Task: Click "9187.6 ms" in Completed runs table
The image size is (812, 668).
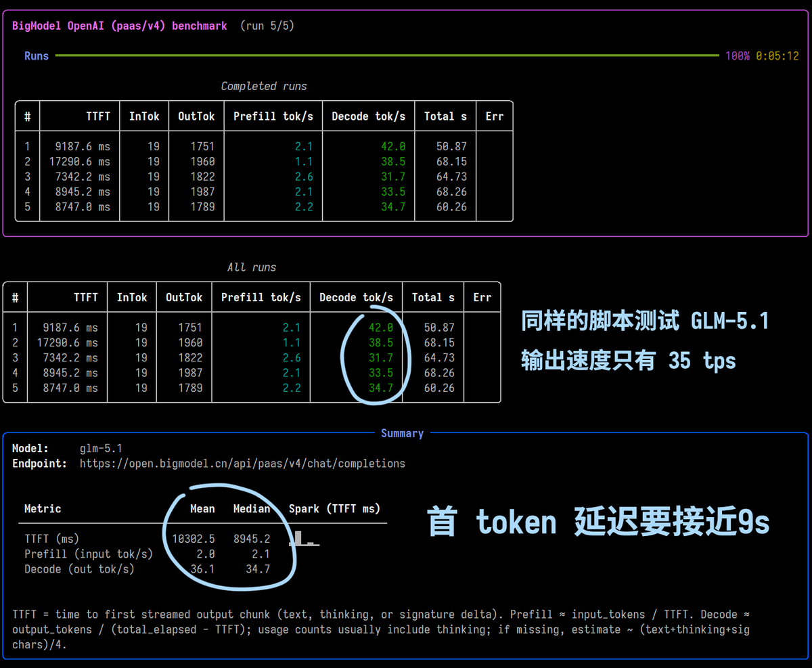Action: click(x=83, y=146)
